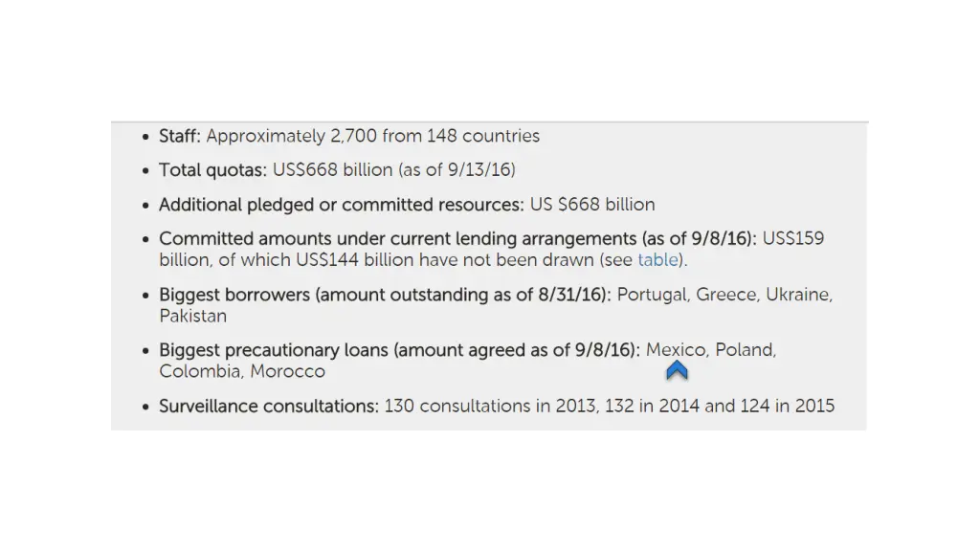The height and width of the screenshot is (551, 980).
Task: Click the "(as of 9/13/16)" date text
Action: tap(457, 170)
